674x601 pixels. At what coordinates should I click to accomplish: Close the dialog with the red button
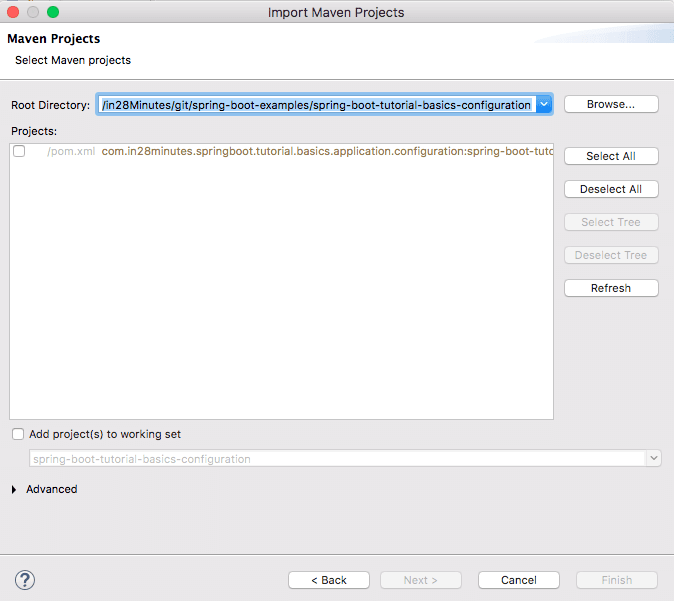point(13,12)
